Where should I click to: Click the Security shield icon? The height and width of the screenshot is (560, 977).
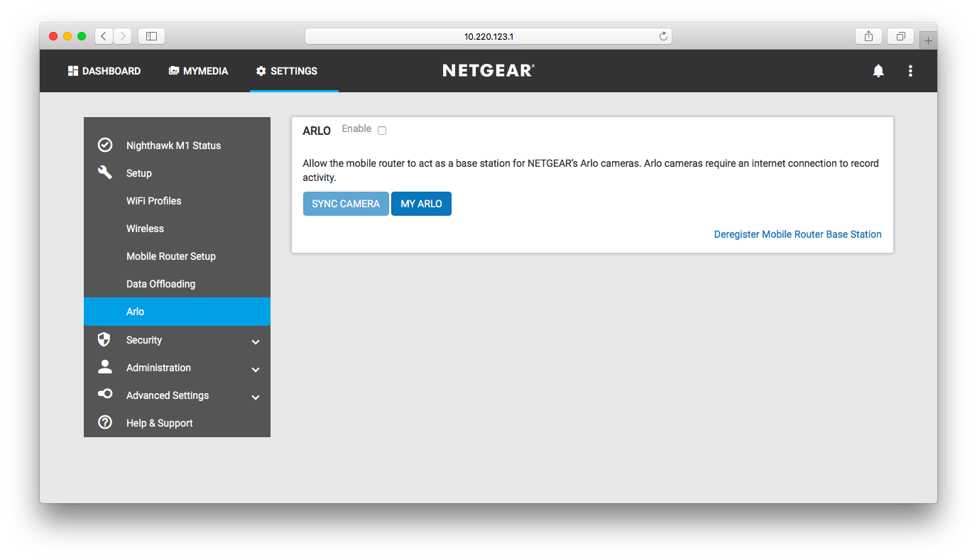104,339
